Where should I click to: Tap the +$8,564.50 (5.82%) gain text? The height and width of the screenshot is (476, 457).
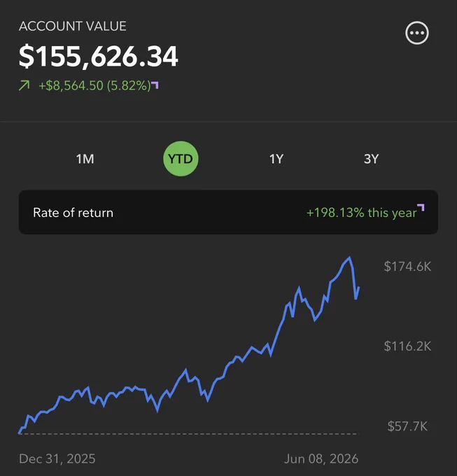[x=94, y=85]
